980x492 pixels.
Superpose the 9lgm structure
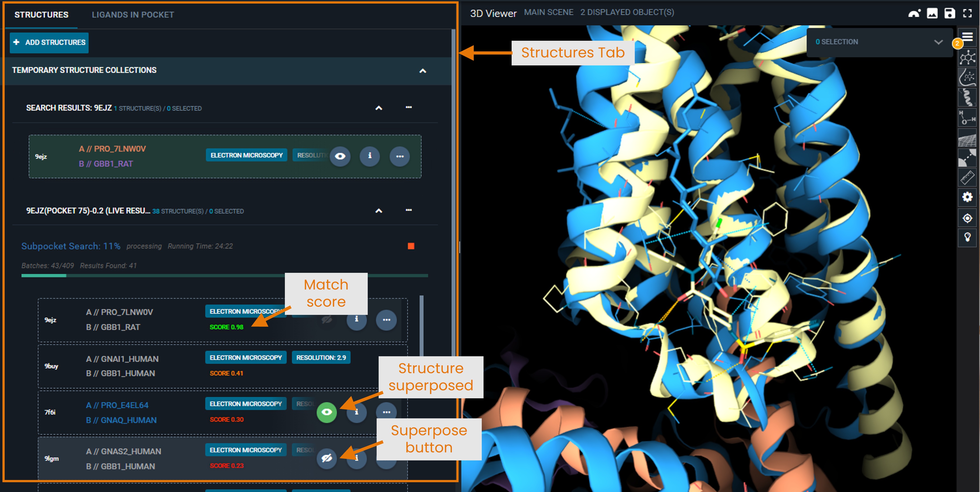coord(327,458)
